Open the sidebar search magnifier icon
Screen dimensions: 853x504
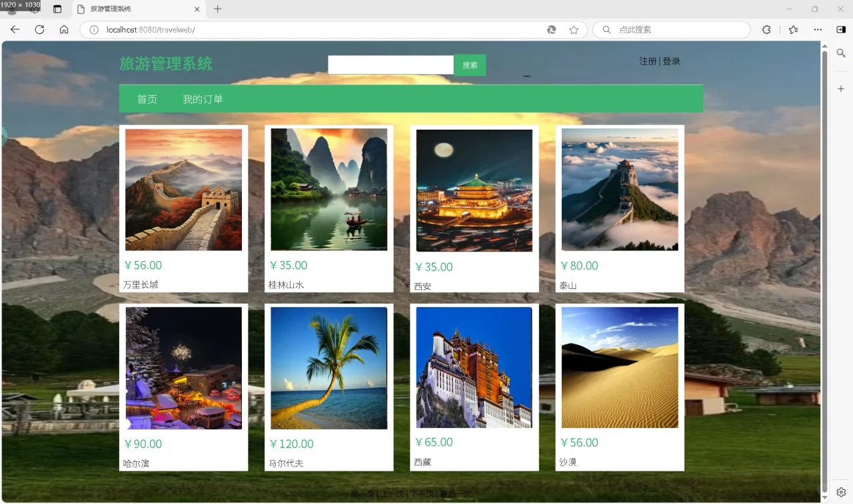[841, 53]
